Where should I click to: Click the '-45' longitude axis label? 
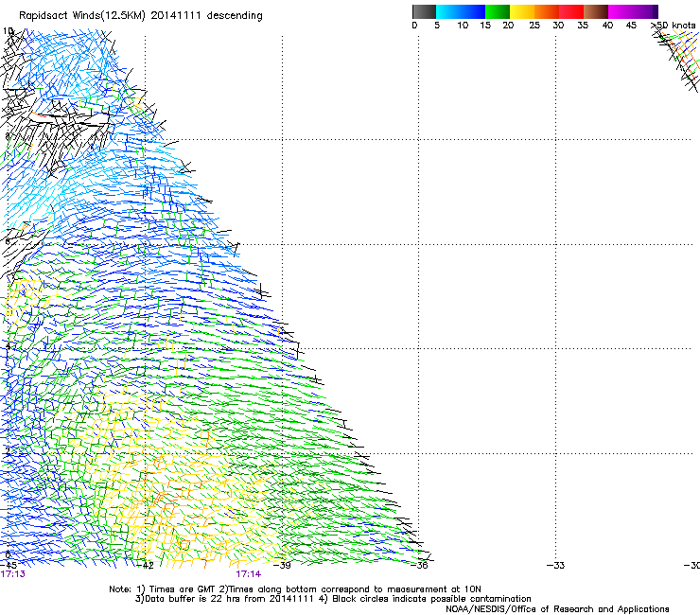(x=9, y=566)
